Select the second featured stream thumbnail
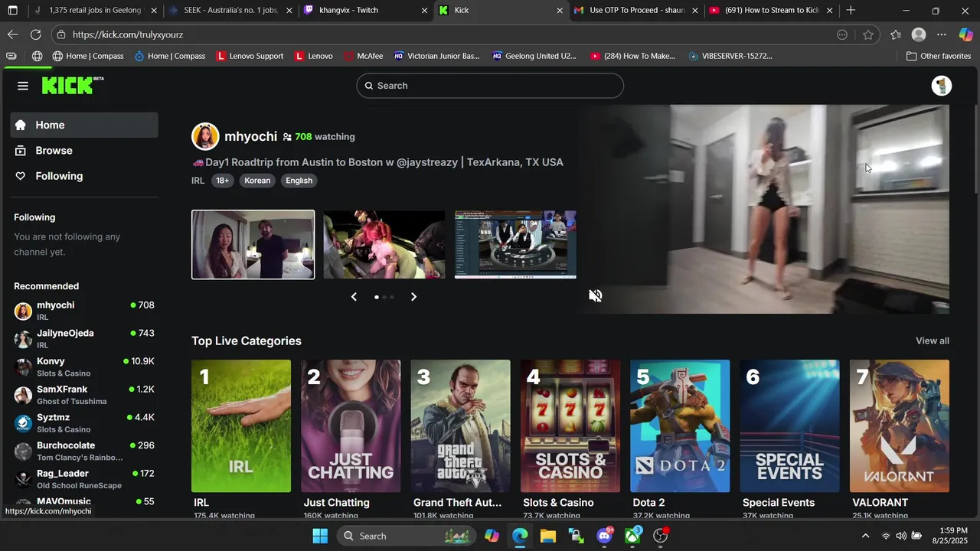The image size is (980, 551). point(384,245)
